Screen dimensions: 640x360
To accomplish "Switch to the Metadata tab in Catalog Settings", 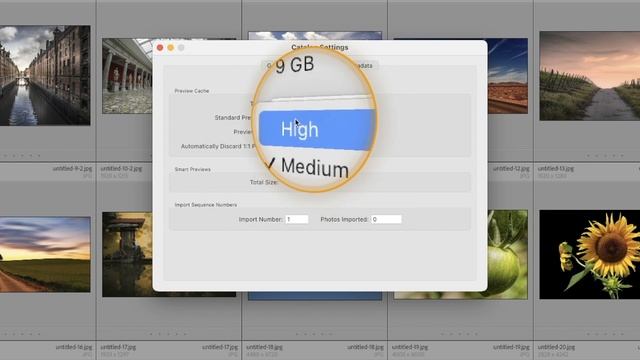I will click(364, 66).
